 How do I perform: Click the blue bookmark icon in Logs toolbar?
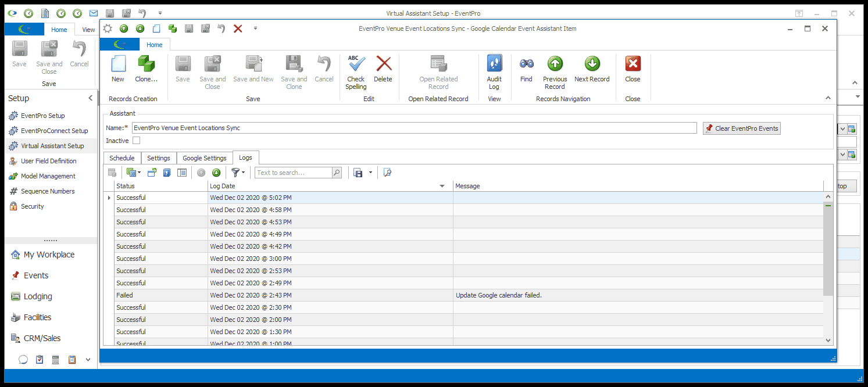167,173
